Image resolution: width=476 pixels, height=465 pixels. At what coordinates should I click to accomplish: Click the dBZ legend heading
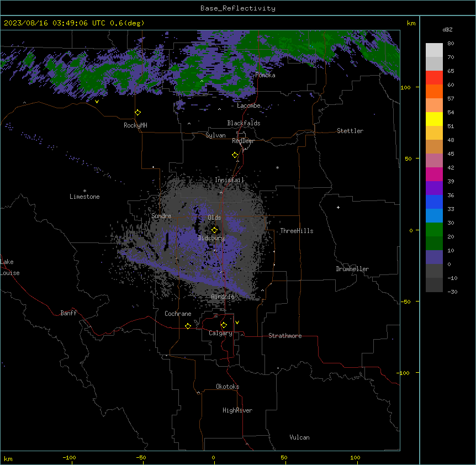[x=447, y=29]
